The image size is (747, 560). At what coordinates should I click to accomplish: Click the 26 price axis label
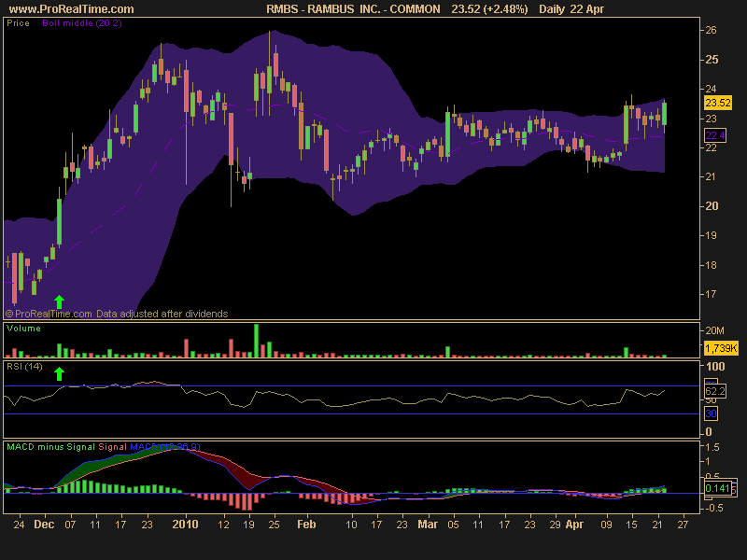click(711, 30)
